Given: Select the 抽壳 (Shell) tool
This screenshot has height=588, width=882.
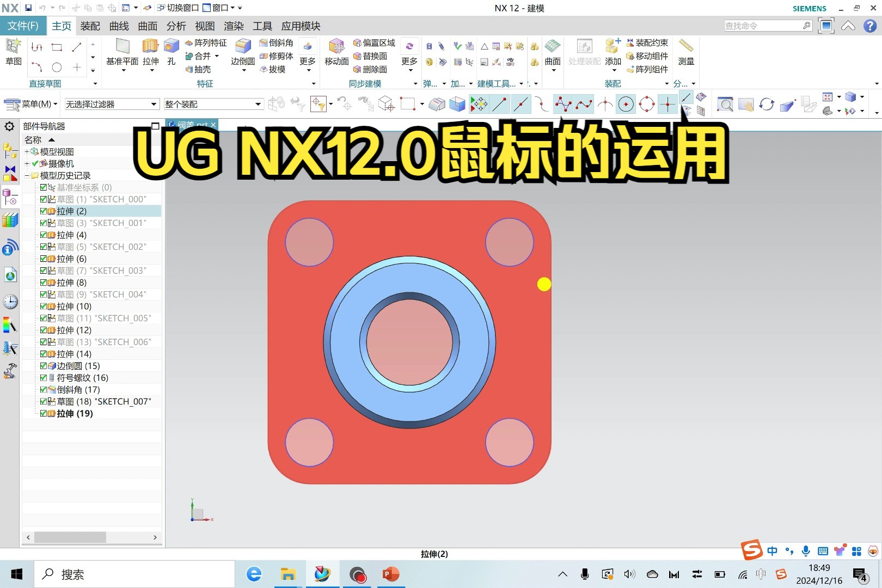Looking at the screenshot, I should pos(201,69).
